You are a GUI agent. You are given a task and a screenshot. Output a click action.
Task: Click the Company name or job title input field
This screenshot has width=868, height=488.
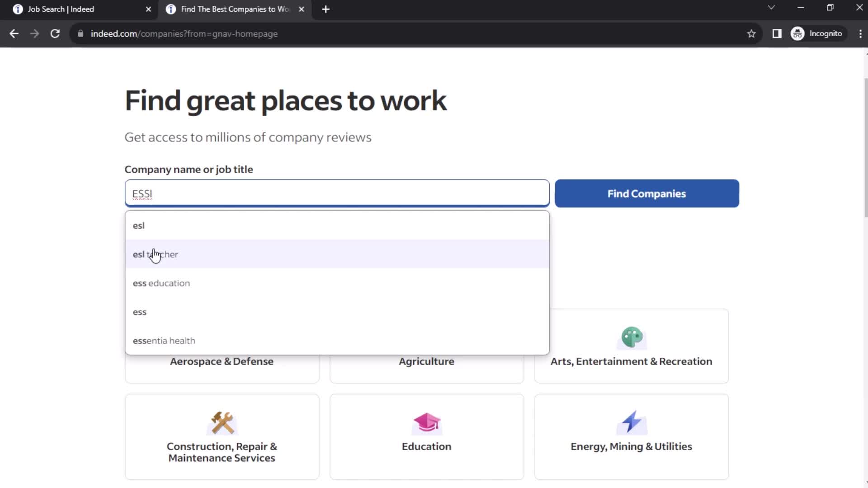(x=337, y=194)
